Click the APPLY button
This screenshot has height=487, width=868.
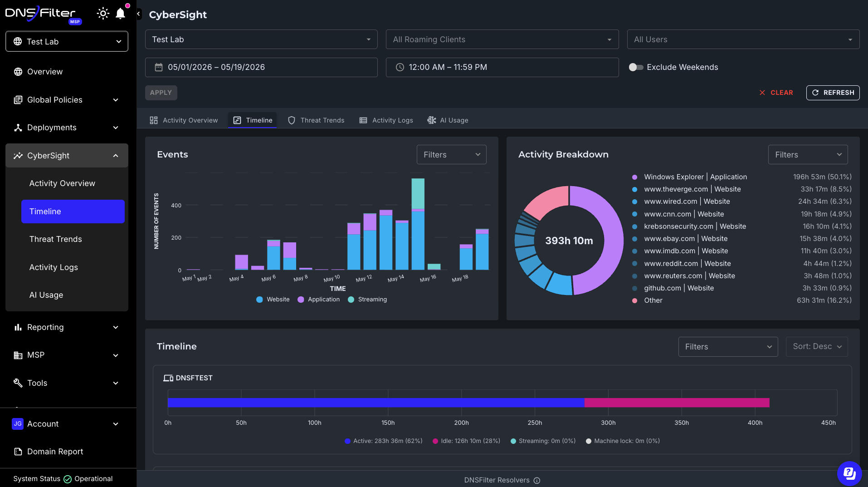[x=161, y=93]
